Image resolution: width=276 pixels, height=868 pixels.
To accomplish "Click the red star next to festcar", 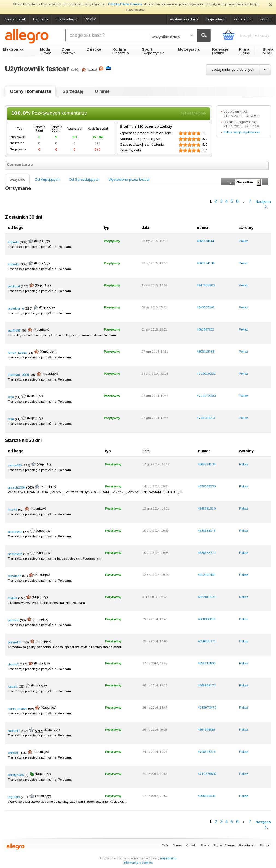I will pos(84,69).
